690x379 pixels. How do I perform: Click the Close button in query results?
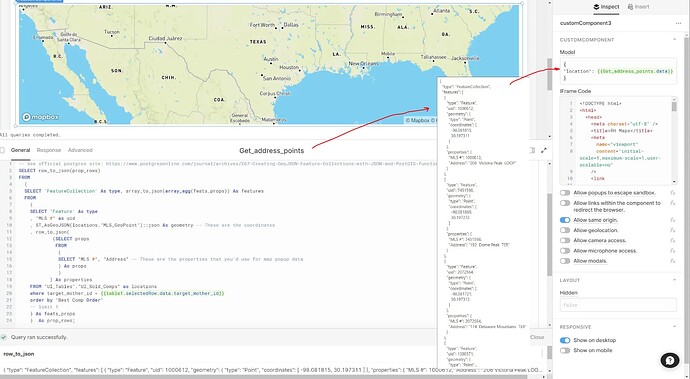pyautogui.click(x=537, y=337)
